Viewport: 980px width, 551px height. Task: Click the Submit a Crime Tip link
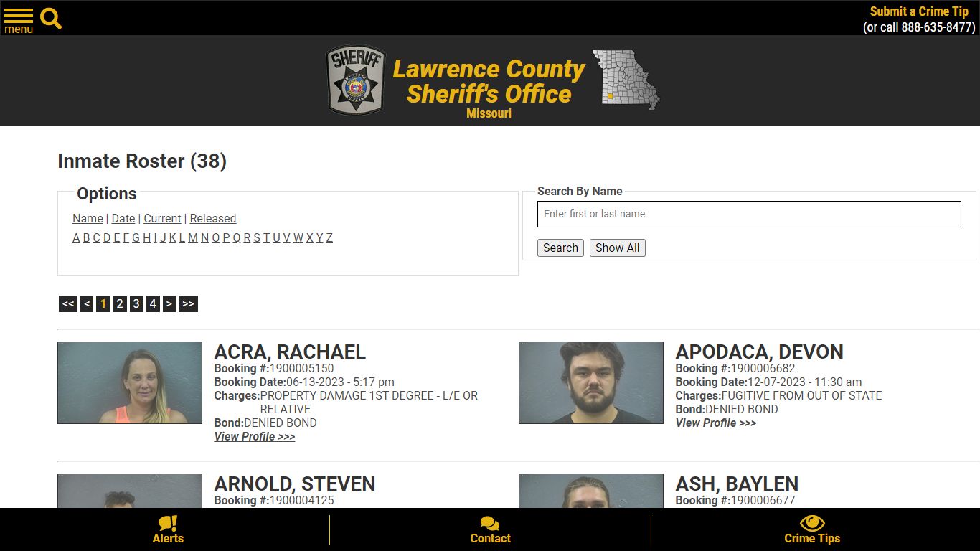click(919, 11)
